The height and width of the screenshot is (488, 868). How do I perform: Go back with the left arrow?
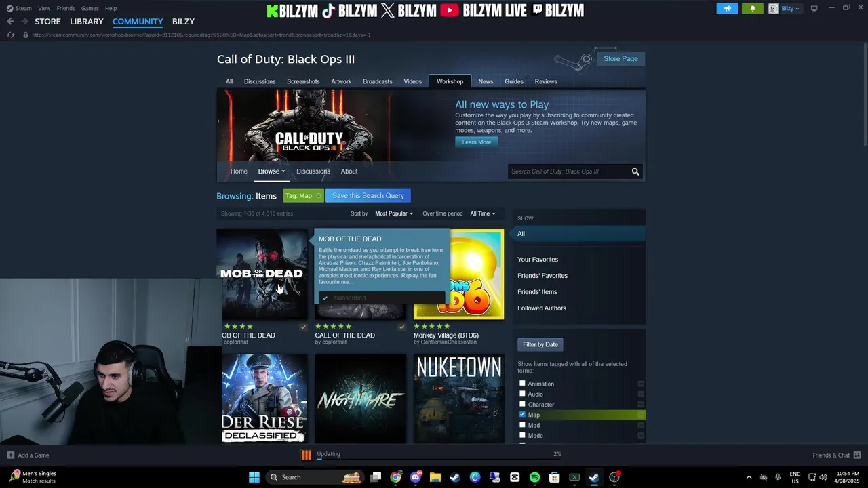pyautogui.click(x=10, y=22)
